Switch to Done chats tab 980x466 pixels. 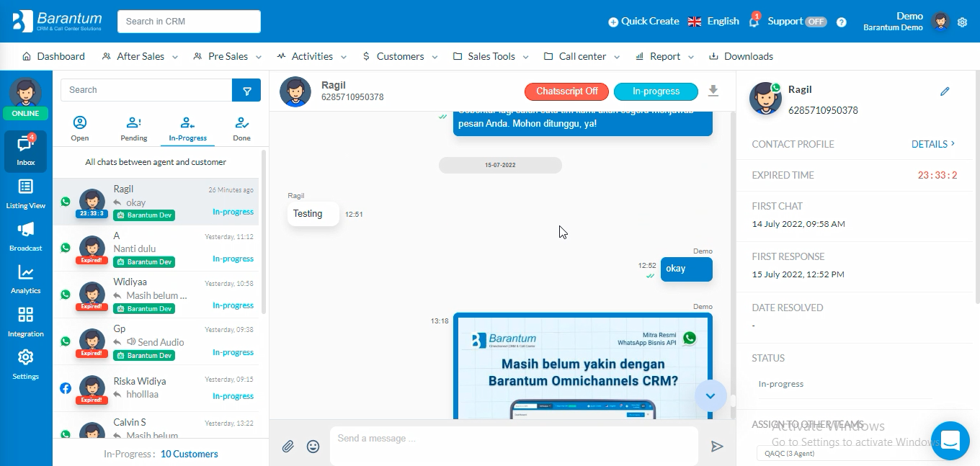click(x=241, y=129)
